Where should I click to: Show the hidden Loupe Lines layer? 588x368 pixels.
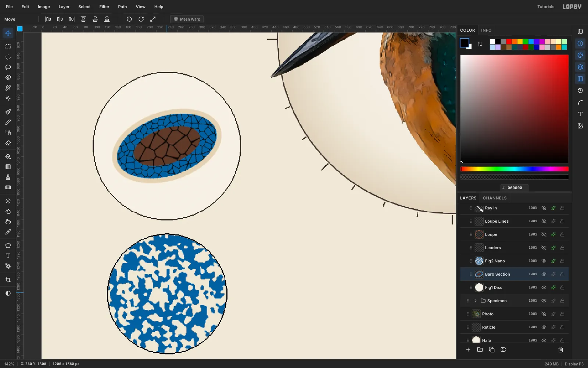point(544,221)
